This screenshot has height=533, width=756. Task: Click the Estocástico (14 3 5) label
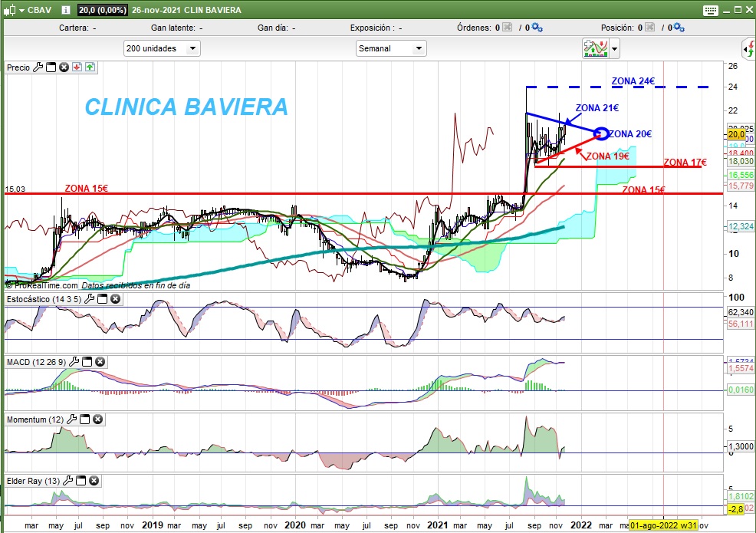click(x=44, y=299)
